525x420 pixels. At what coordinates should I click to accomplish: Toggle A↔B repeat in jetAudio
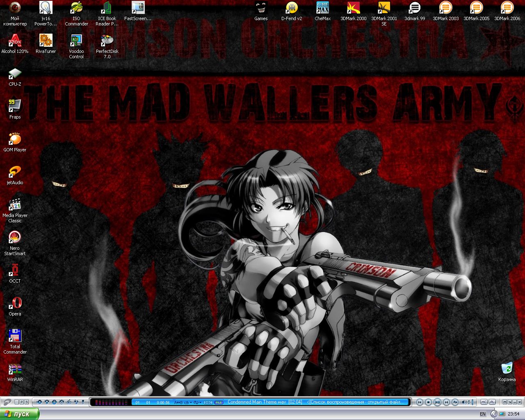[x=178, y=402]
